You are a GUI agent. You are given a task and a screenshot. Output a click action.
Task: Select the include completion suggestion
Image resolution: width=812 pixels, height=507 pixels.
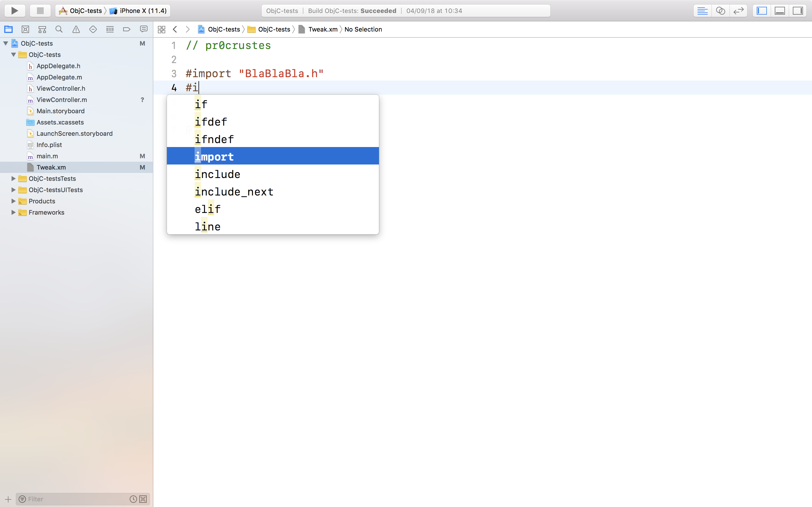[x=217, y=174]
